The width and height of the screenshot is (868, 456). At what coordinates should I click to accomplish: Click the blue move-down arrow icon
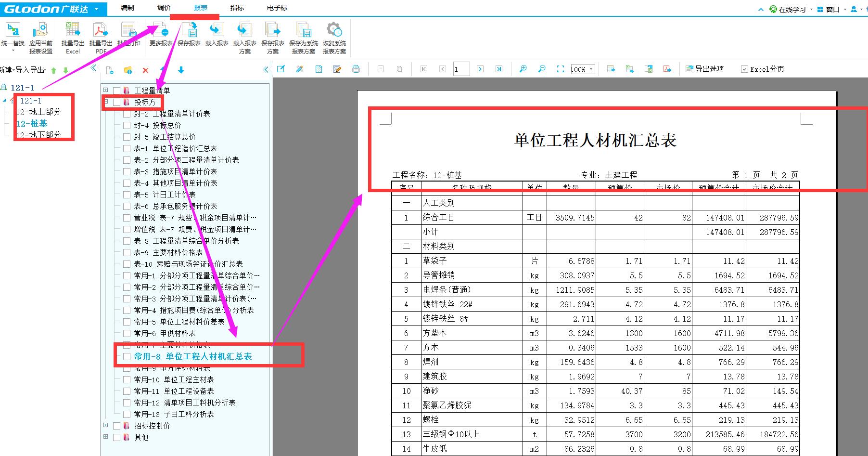tap(181, 70)
